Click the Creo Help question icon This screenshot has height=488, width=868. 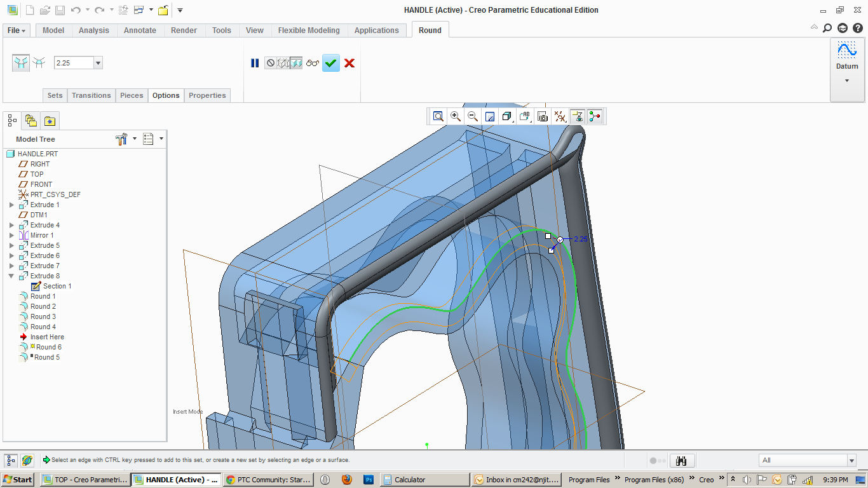click(x=858, y=28)
